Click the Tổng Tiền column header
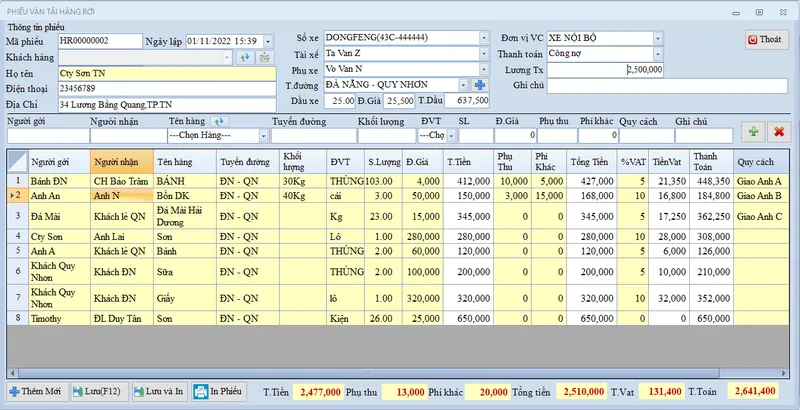Image resolution: width=800 pixels, height=410 pixels. (x=592, y=162)
